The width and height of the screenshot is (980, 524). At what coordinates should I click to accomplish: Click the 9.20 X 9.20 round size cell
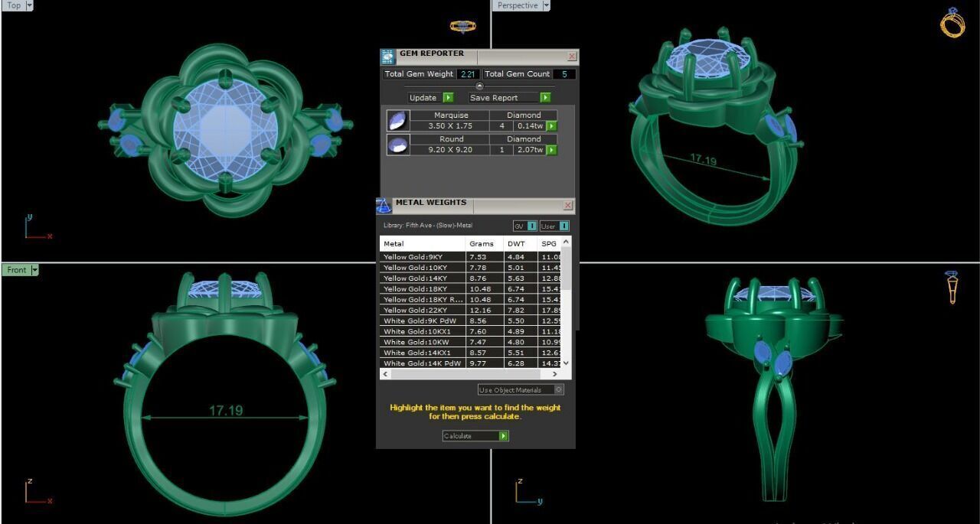451,150
